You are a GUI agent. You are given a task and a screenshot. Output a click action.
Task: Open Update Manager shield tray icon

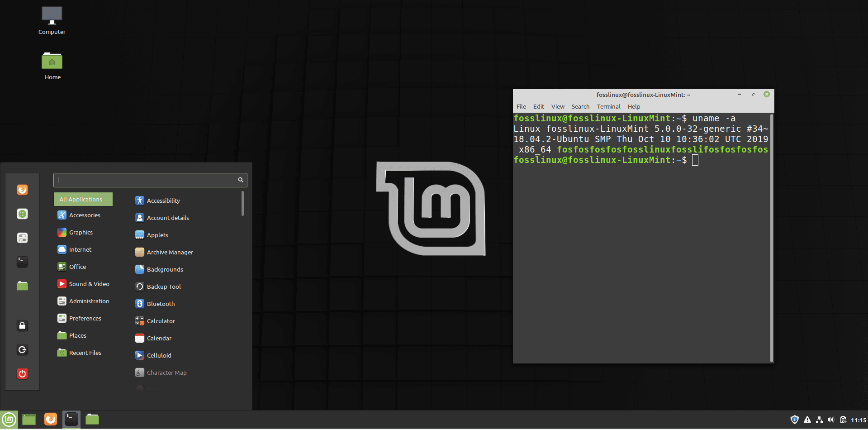795,420
